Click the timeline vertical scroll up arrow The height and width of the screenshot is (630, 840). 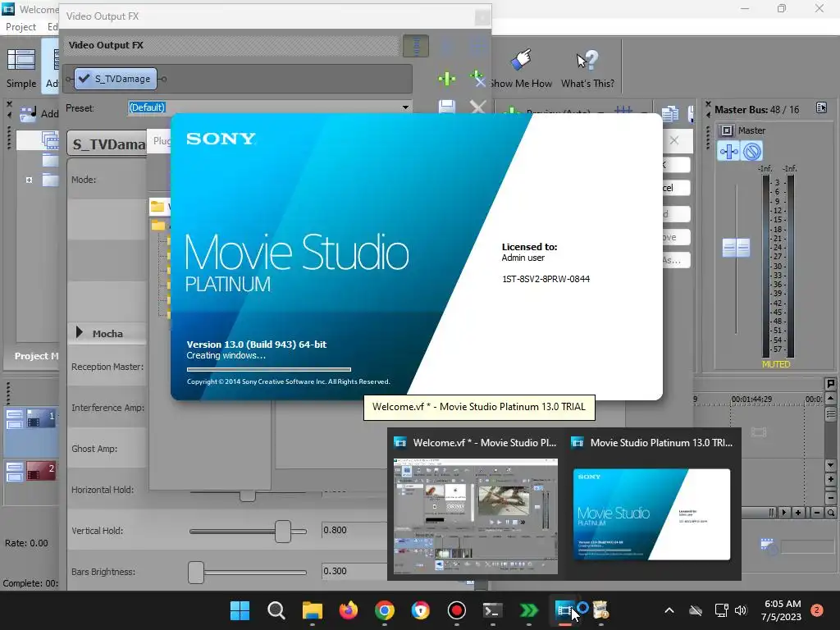coord(830,399)
